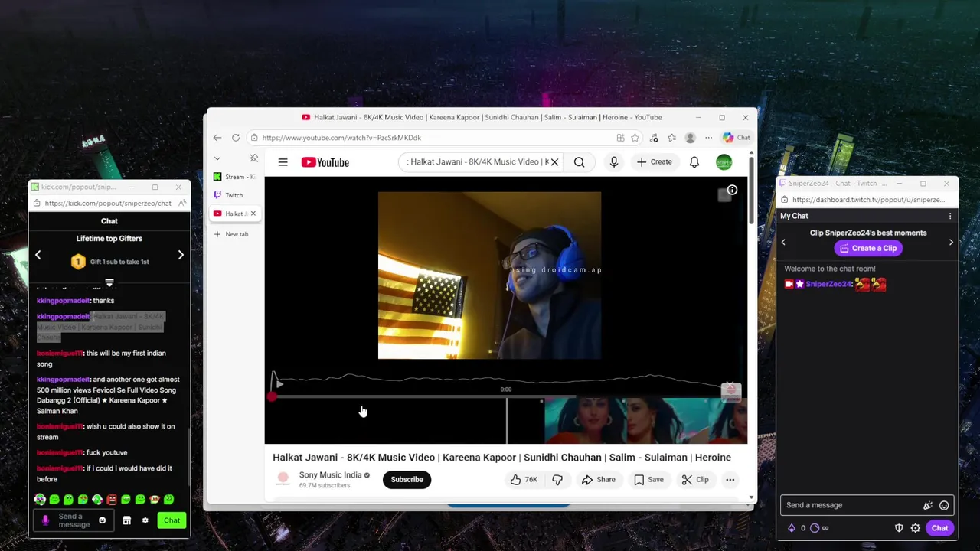Click the YouTube logo

(325, 162)
